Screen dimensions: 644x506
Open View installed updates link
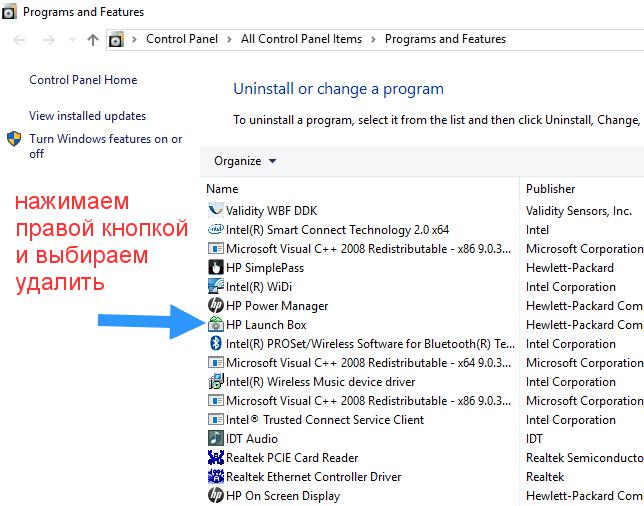coord(87,116)
